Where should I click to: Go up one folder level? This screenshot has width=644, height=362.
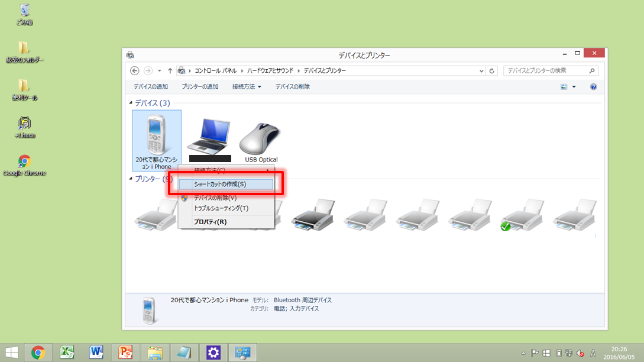click(170, 71)
